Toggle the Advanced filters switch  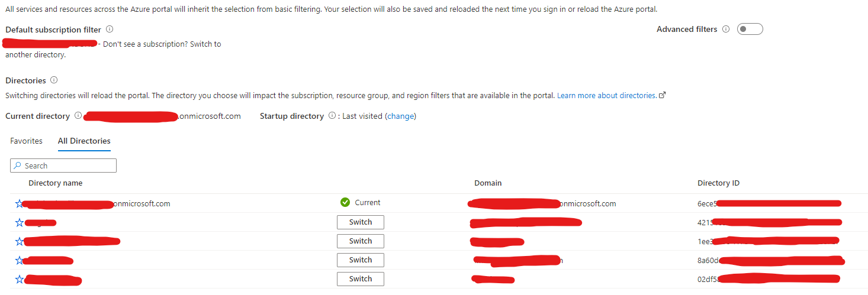pyautogui.click(x=750, y=29)
